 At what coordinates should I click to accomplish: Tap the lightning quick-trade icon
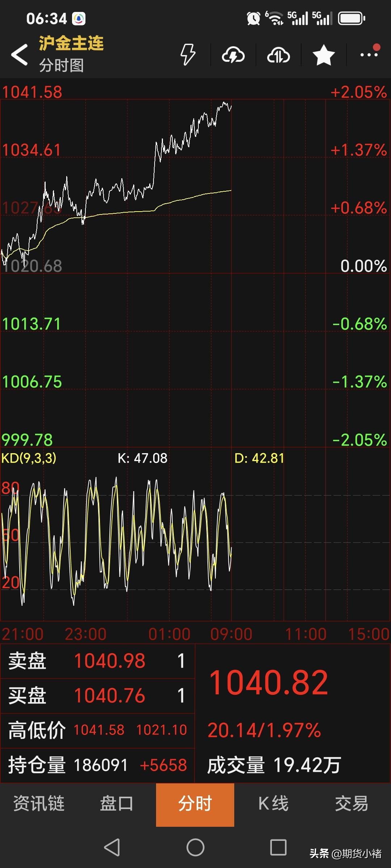tap(188, 55)
